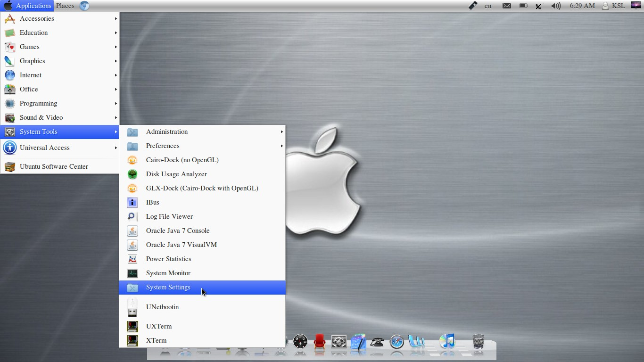Expand Education submenu arrow
This screenshot has height=362, width=644.
pyautogui.click(x=116, y=33)
